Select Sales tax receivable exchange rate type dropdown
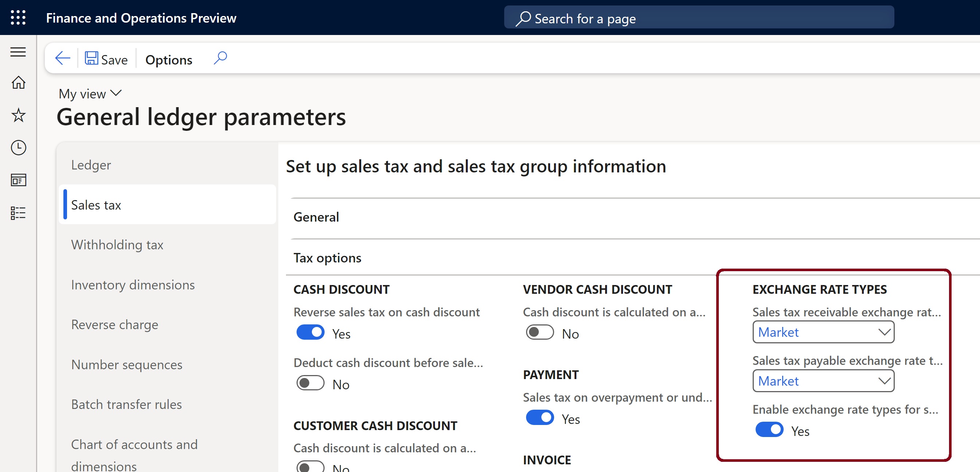This screenshot has height=472, width=980. coord(823,331)
